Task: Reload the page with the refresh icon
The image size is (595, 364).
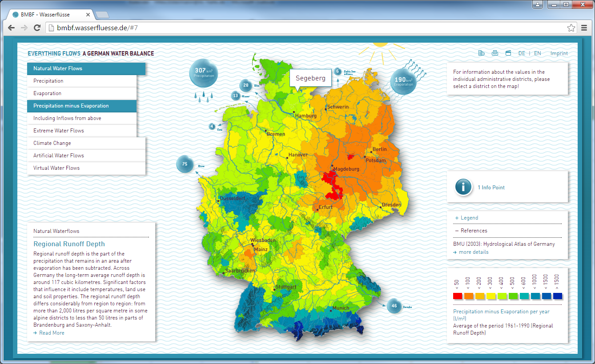Action: (x=37, y=28)
